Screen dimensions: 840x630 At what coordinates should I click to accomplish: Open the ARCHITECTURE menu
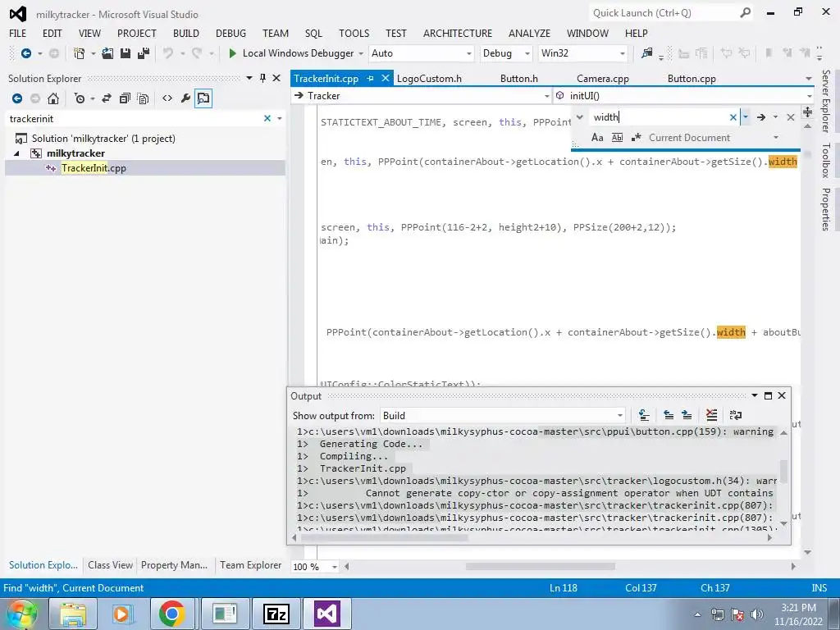458,33
